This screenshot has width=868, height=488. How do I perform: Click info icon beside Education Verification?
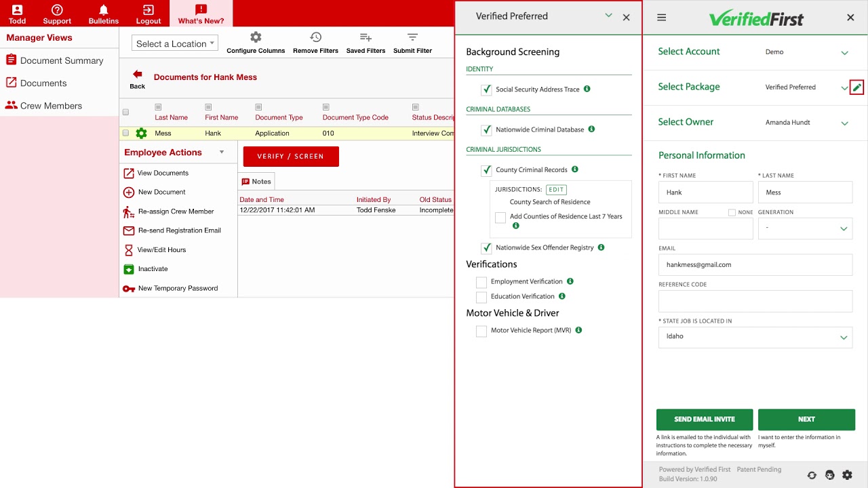pyautogui.click(x=562, y=296)
